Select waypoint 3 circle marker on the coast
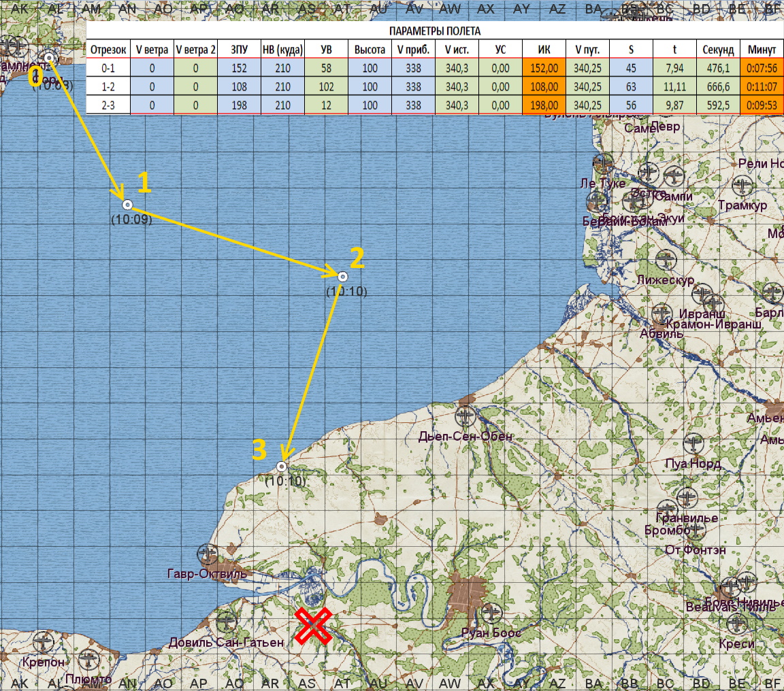Image resolution: width=784 pixels, height=691 pixels. [x=282, y=466]
